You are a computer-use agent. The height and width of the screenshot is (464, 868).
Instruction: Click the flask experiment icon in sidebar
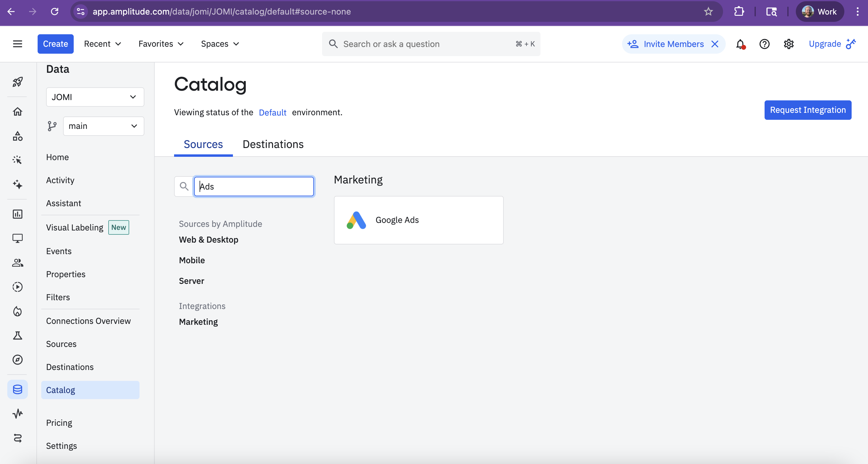18,335
